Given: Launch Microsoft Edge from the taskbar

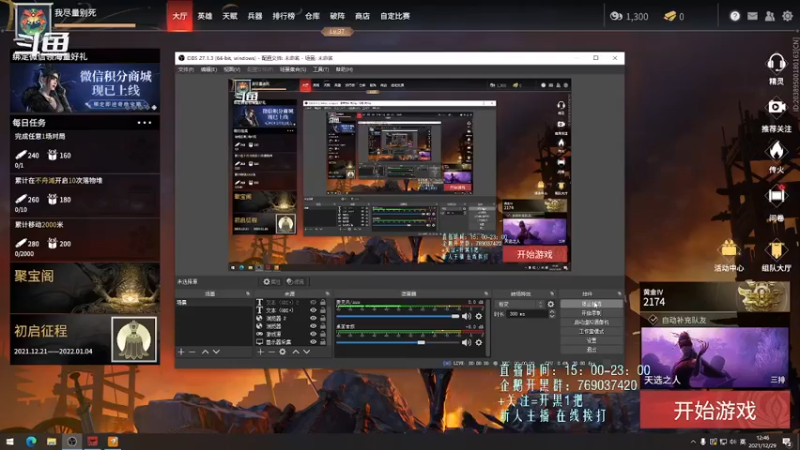Looking at the screenshot, I should tap(31, 441).
